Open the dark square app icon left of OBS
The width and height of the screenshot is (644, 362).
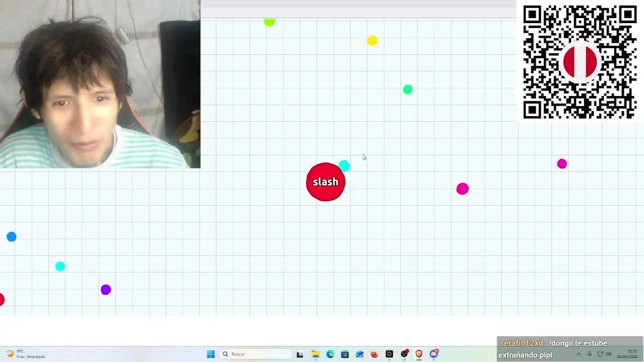coord(389,354)
